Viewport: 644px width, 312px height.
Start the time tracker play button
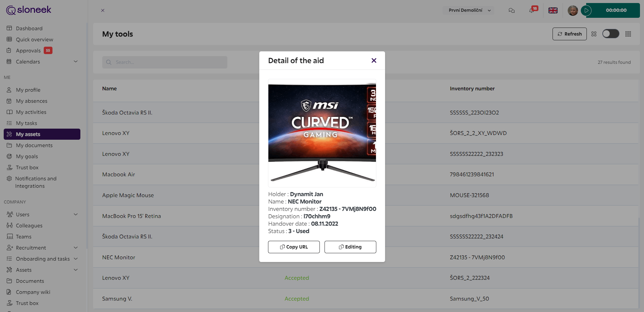586,10
